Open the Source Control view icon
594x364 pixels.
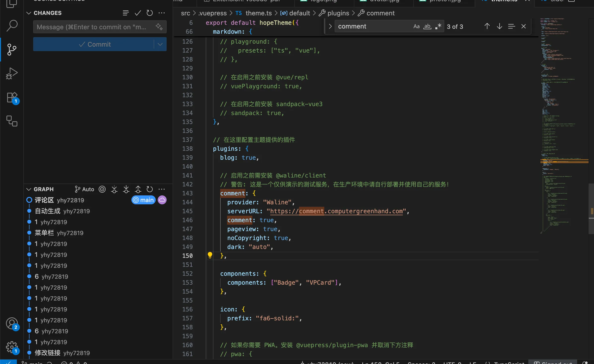pyautogui.click(x=12, y=49)
